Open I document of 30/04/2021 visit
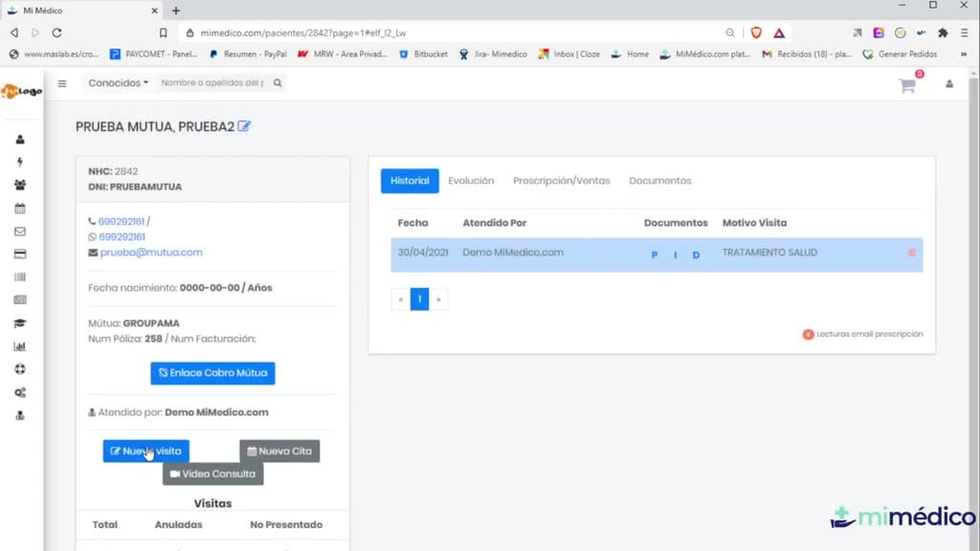The height and width of the screenshot is (551, 980). click(675, 254)
